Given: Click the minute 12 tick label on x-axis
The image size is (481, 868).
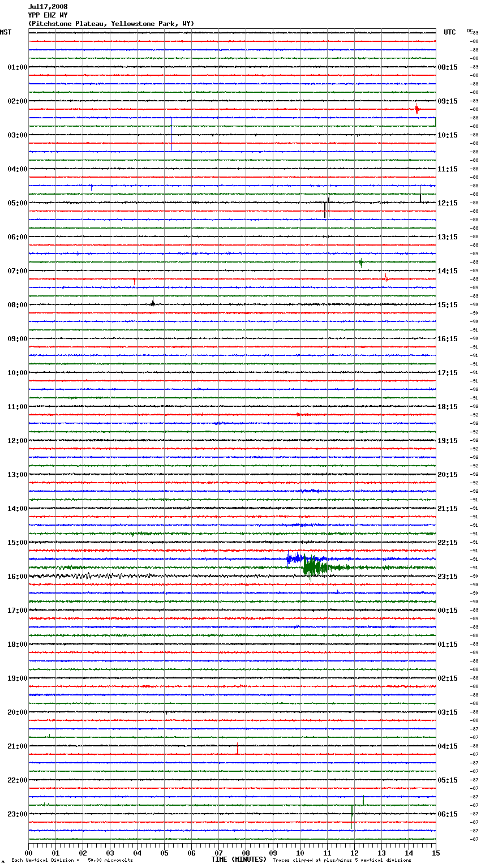Looking at the screenshot, I should [354, 853].
